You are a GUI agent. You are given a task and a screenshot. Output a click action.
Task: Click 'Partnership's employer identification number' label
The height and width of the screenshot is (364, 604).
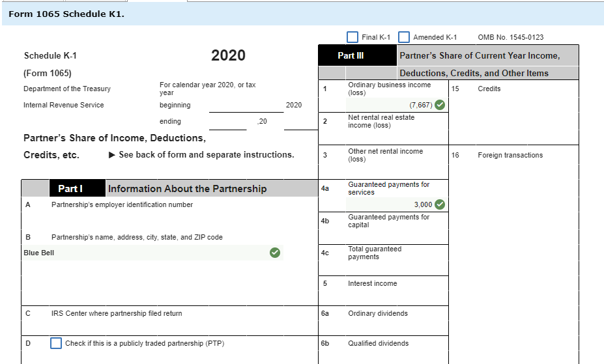122,204
